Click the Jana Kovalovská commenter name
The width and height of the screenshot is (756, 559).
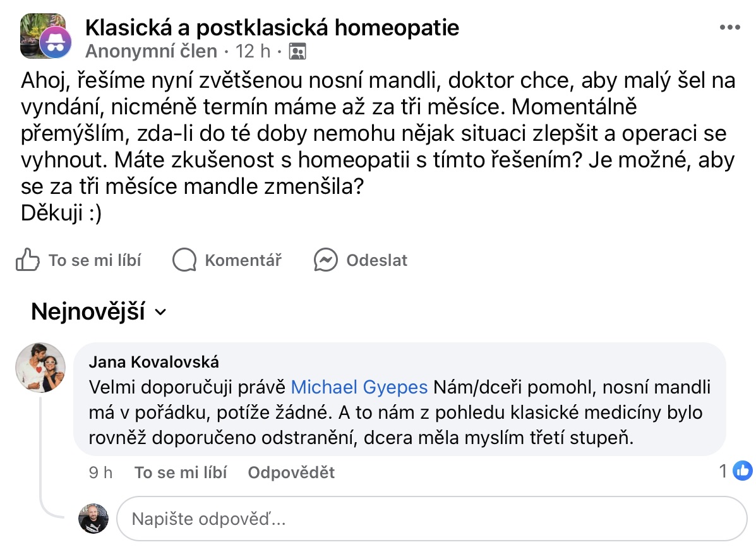(x=153, y=362)
